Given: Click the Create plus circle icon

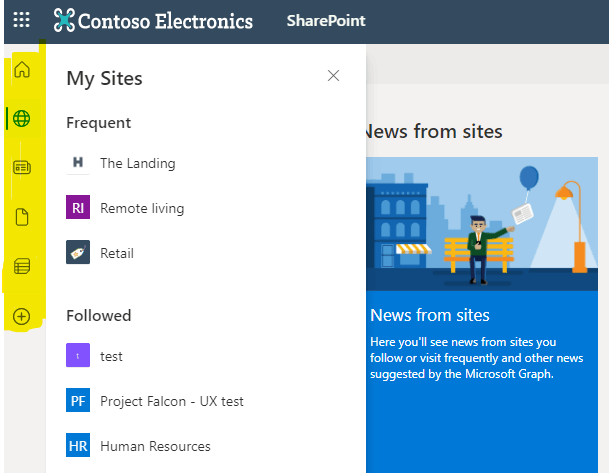Looking at the screenshot, I should [x=21, y=316].
